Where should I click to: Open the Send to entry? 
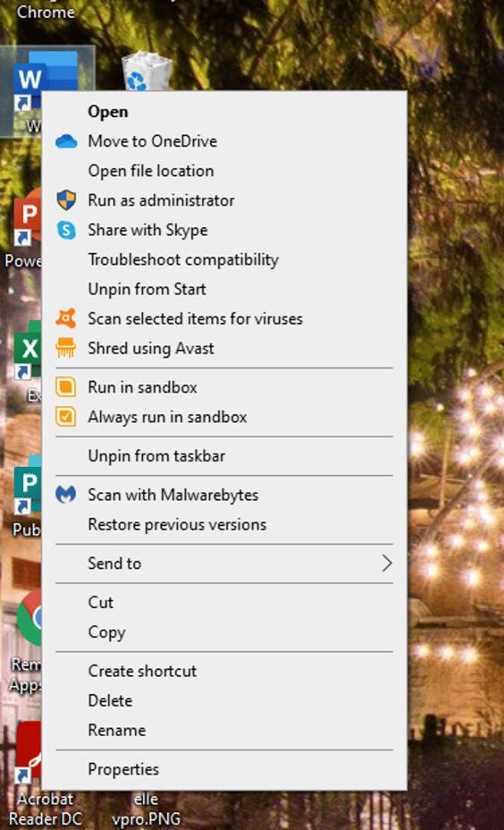tap(224, 563)
